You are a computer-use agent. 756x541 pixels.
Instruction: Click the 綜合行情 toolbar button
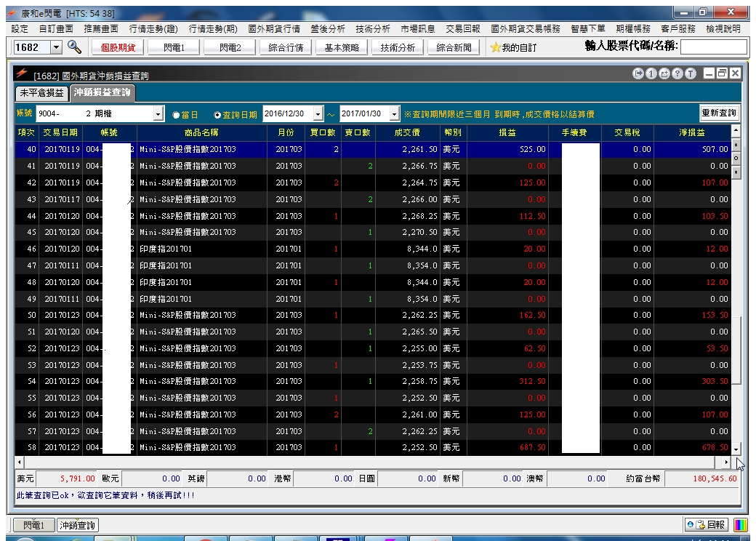coord(286,47)
